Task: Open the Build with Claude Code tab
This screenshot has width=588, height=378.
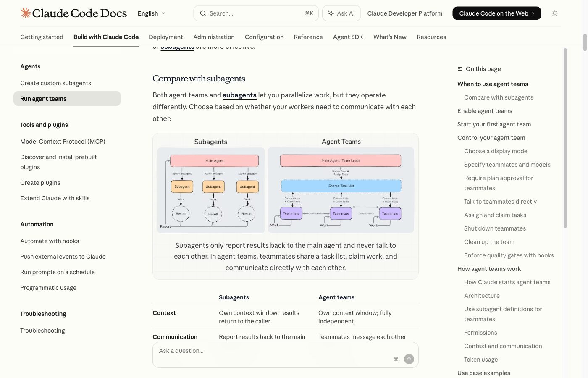Action: [106, 37]
